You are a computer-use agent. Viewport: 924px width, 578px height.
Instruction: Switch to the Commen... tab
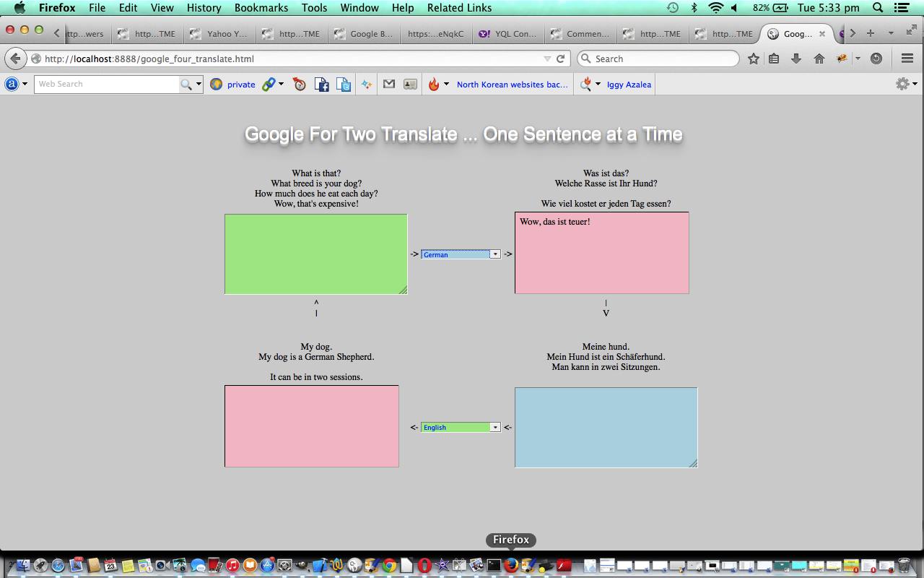(580, 33)
